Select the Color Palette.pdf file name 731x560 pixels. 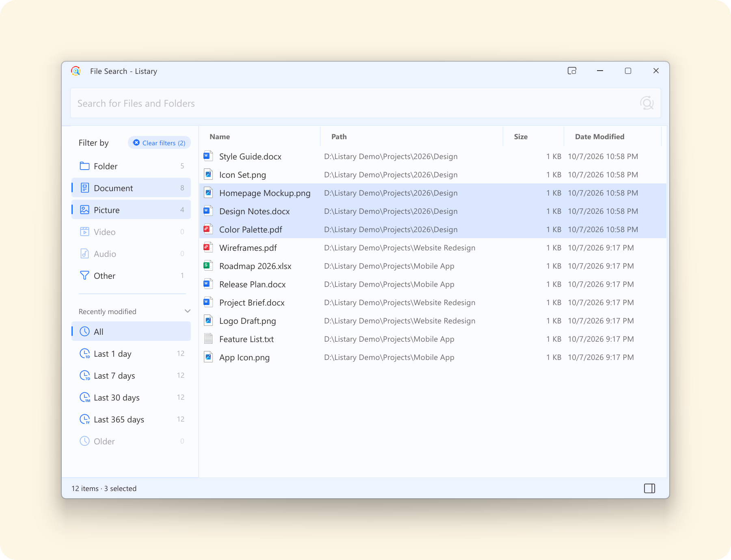[251, 229]
